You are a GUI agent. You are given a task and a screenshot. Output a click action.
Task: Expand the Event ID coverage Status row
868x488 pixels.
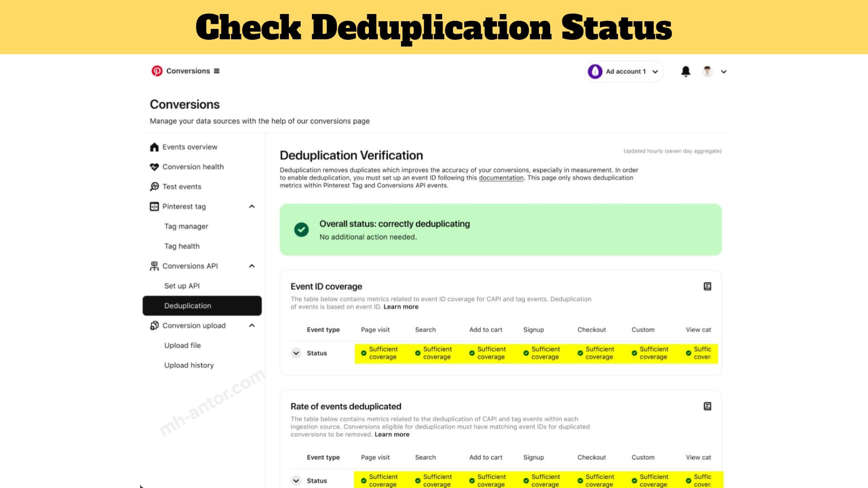(296, 353)
